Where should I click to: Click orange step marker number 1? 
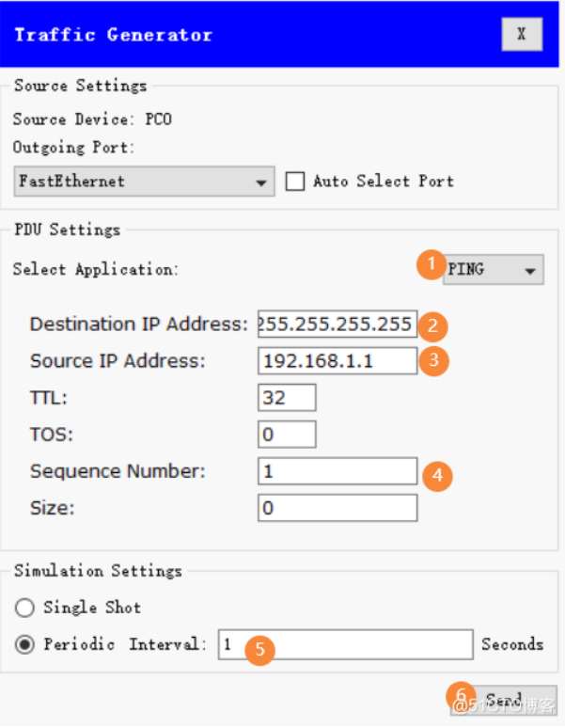(432, 266)
